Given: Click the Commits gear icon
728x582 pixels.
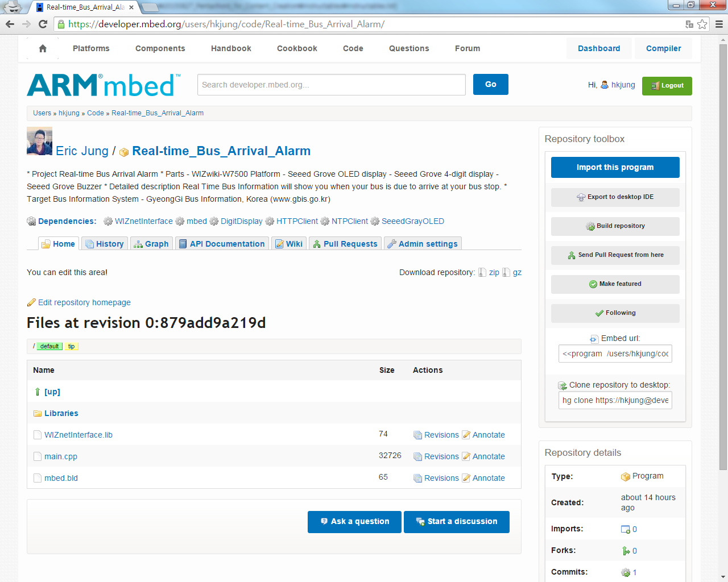Looking at the screenshot, I should click(626, 572).
